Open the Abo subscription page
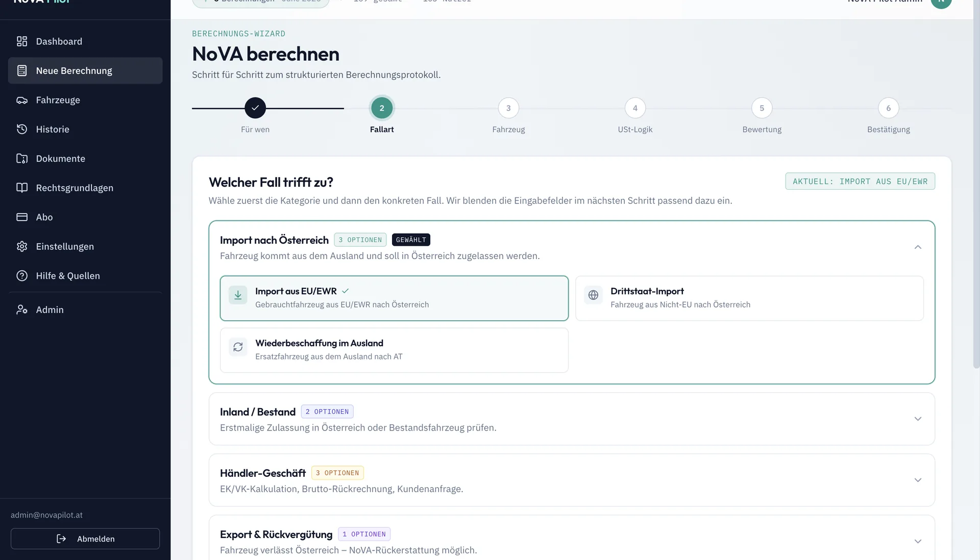 [85, 217]
